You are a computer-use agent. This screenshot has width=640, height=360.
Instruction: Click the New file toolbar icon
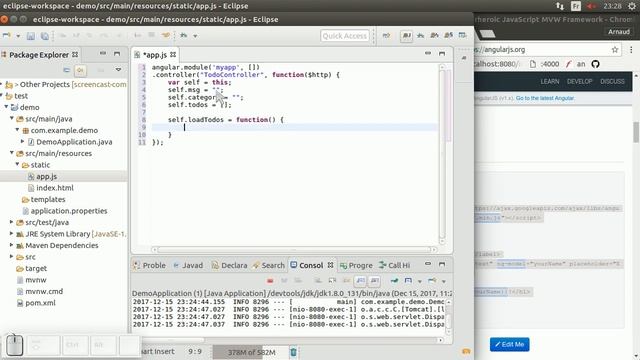[x=7, y=36]
